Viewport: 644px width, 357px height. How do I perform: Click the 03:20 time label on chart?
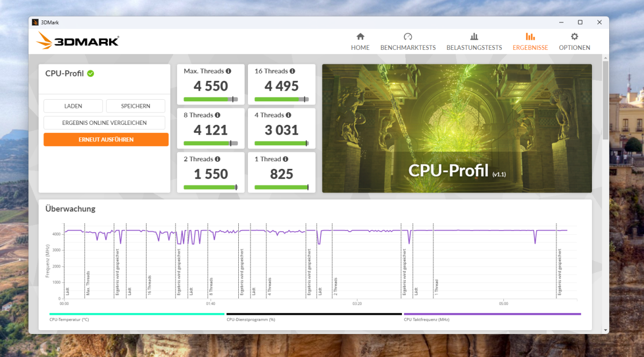pyautogui.click(x=357, y=303)
